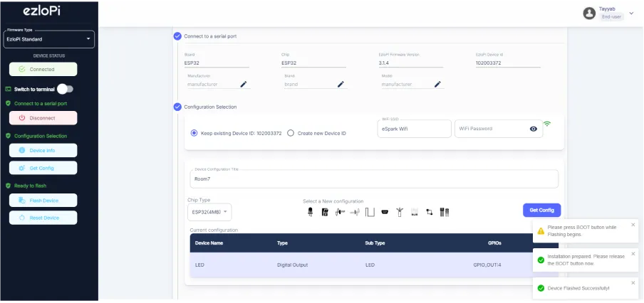
Task: Edit the Manufacturer field pencil icon
Action: click(244, 84)
